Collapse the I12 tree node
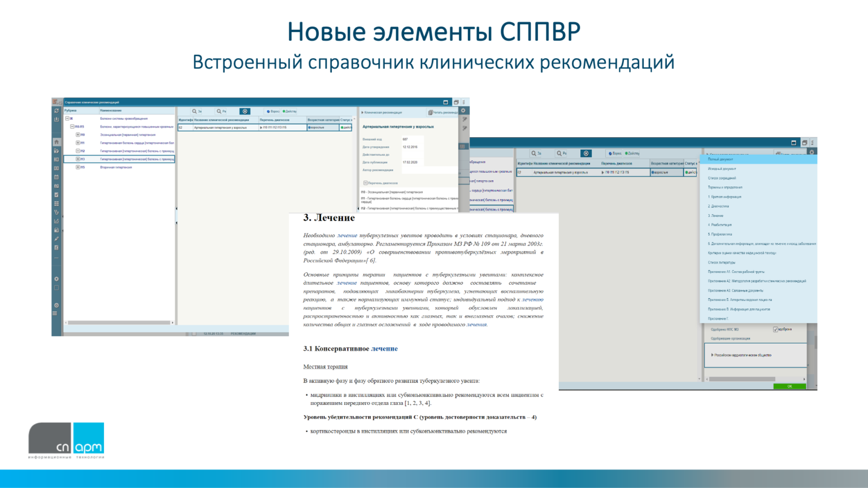Viewport: 868px width, 488px height. (x=78, y=151)
